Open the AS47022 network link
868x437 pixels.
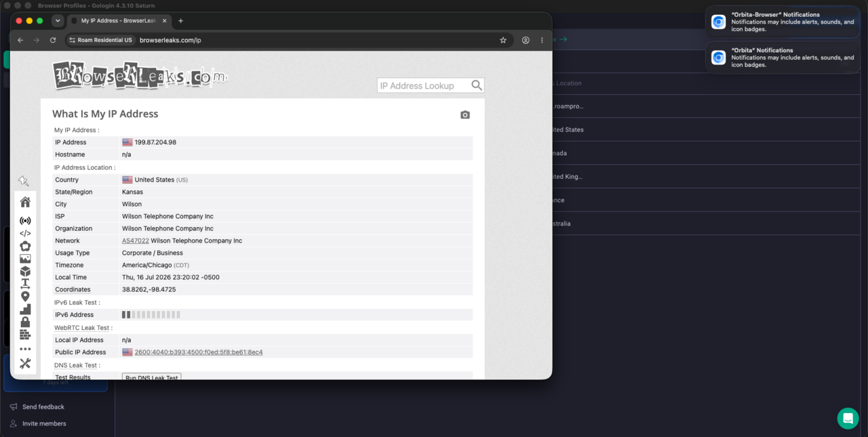tap(136, 241)
